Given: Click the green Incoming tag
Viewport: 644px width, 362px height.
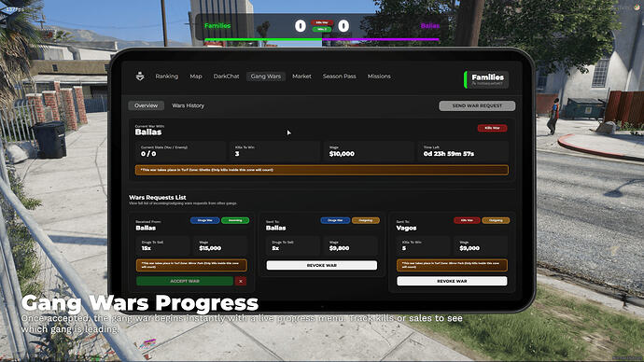Looking at the screenshot, I should pos(235,220).
